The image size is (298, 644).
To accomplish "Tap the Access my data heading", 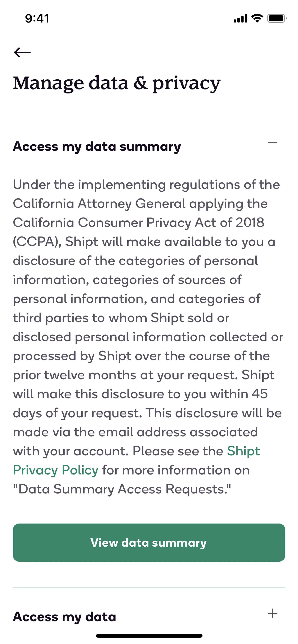I will pyautogui.click(x=64, y=616).
